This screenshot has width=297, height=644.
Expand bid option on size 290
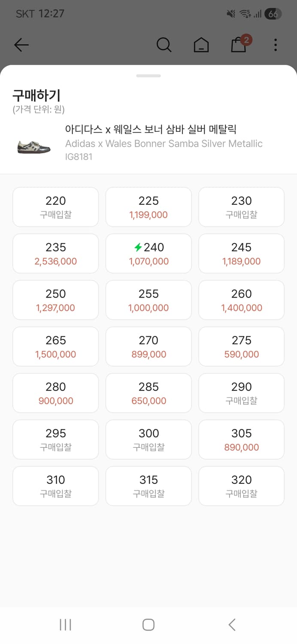pos(241,393)
